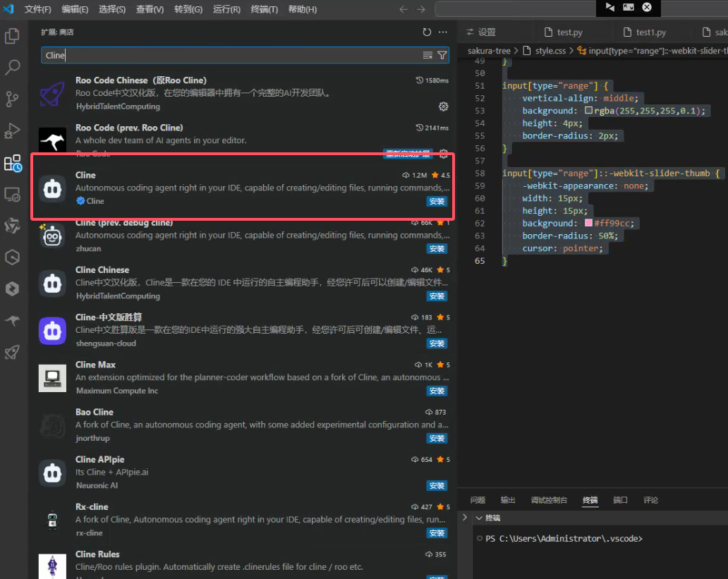Screen dimensions: 728x579
Task: Open the Search view in activity bar
Action: (13, 67)
